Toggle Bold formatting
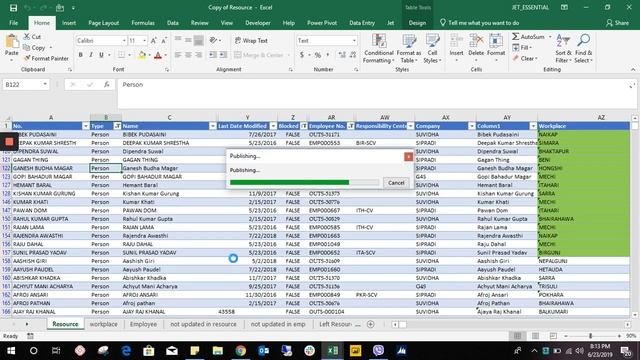 coord(80,55)
